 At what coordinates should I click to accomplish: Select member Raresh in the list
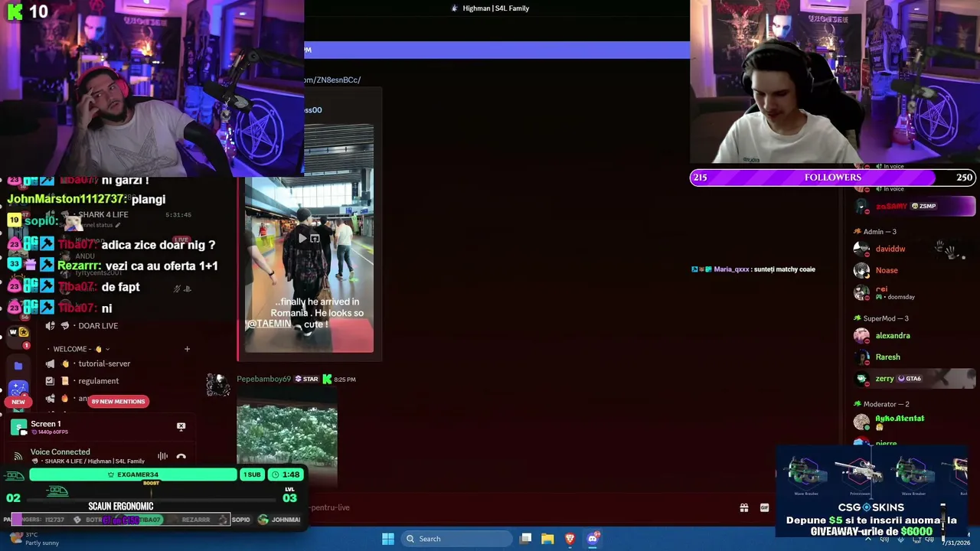914,357
